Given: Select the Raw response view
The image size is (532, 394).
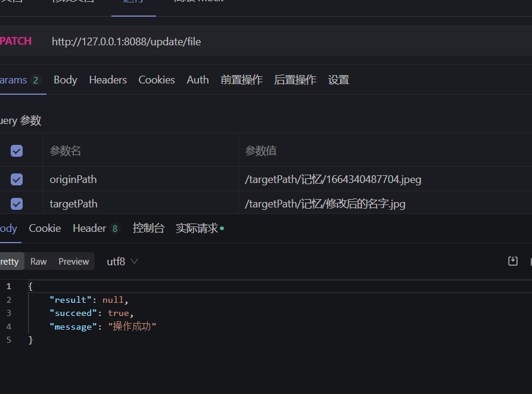Looking at the screenshot, I should [38, 261].
